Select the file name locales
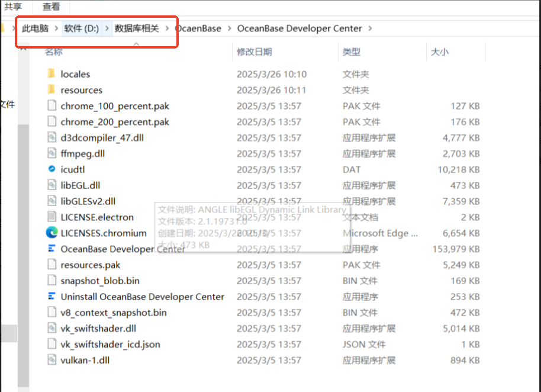This screenshot has height=392, width=541. point(75,74)
